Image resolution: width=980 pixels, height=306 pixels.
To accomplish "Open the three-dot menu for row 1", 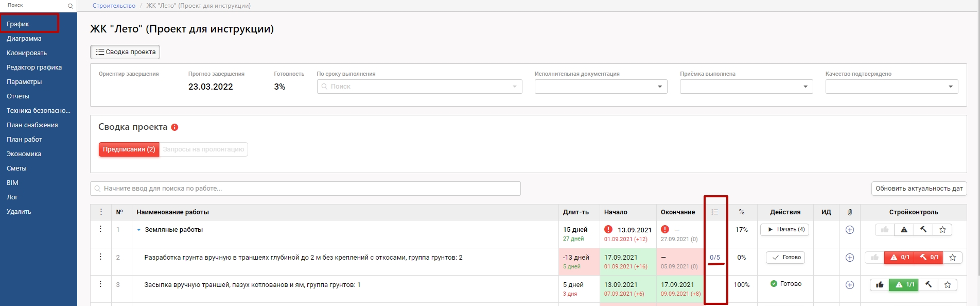I will [x=100, y=229].
